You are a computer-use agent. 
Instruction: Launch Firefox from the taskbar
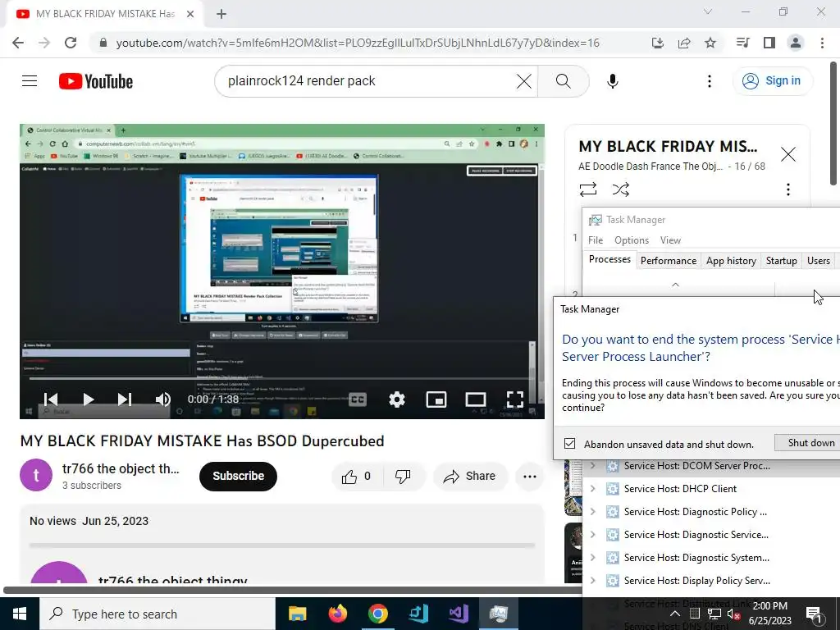pyautogui.click(x=337, y=614)
